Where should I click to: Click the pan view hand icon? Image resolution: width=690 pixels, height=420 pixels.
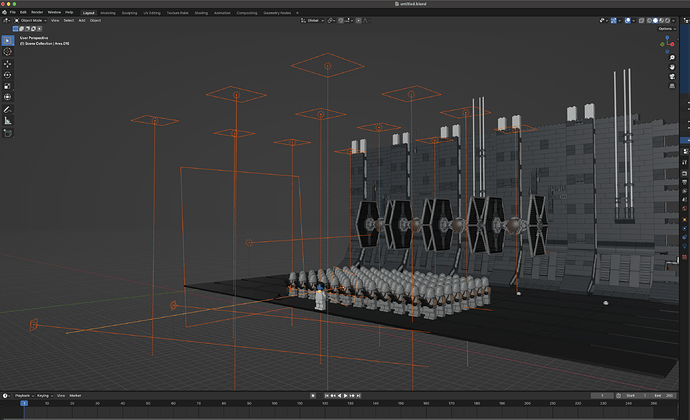pyautogui.click(x=672, y=67)
